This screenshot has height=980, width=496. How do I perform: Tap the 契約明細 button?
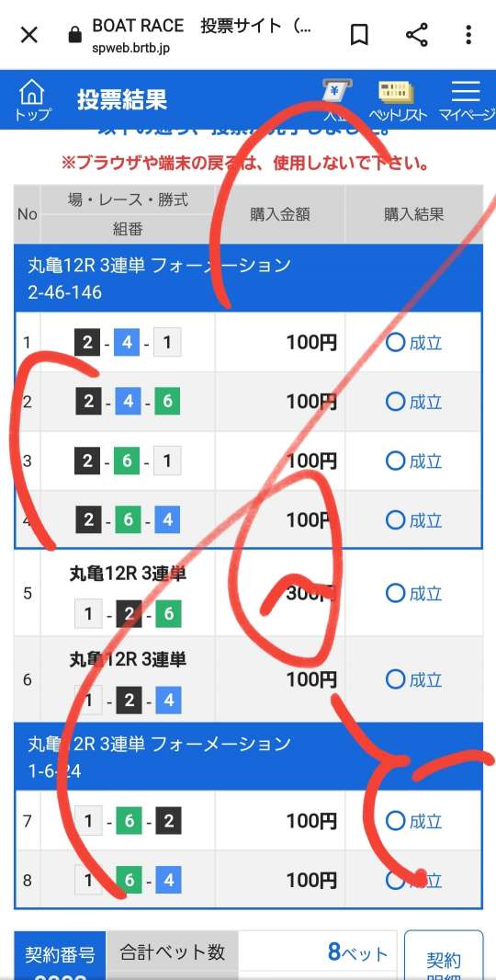click(444, 955)
